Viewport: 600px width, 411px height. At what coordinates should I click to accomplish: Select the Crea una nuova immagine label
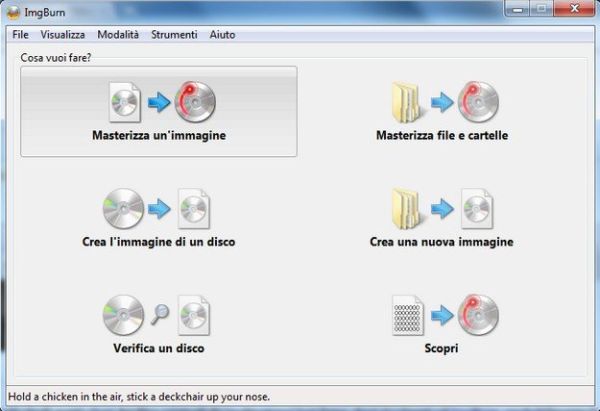coord(441,242)
